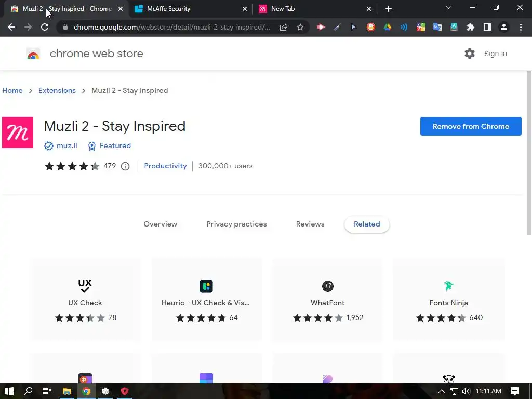Click the pink Muzli extension logo

pyautogui.click(x=18, y=132)
